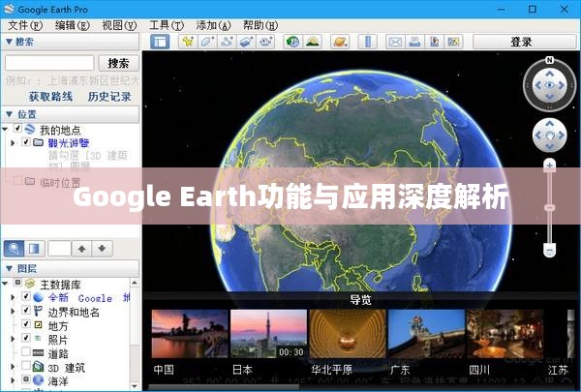Open the 帮助(H) menu

260,25
